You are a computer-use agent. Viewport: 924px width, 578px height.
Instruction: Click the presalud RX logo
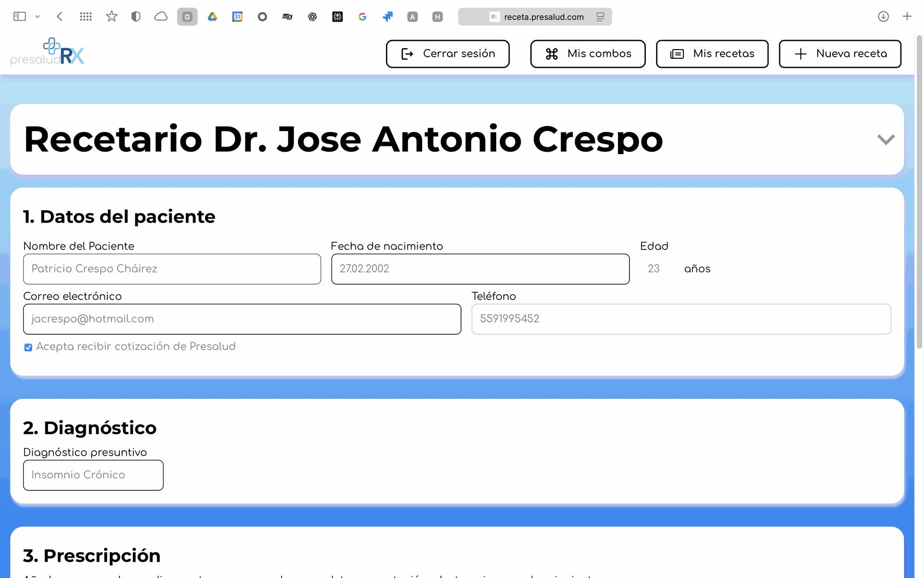(x=48, y=52)
